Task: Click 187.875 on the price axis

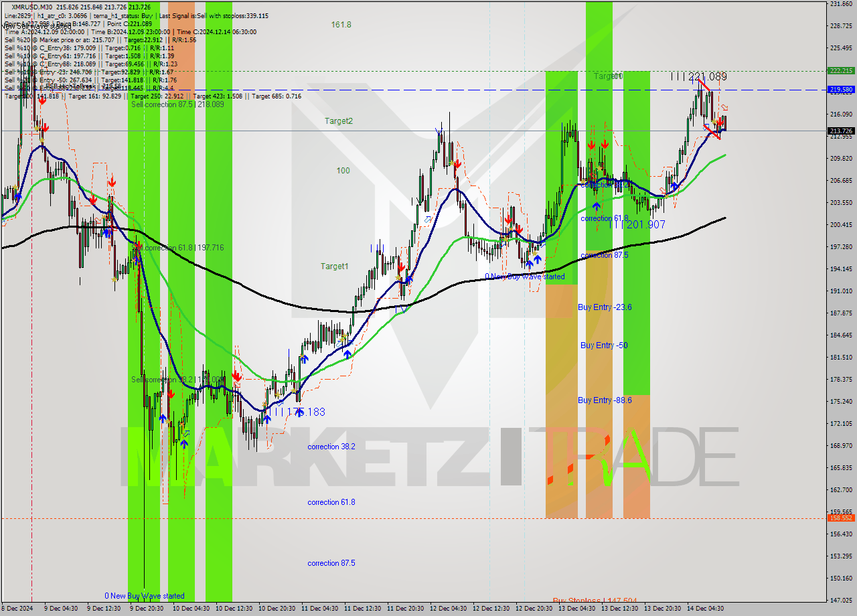Action: 841,313
